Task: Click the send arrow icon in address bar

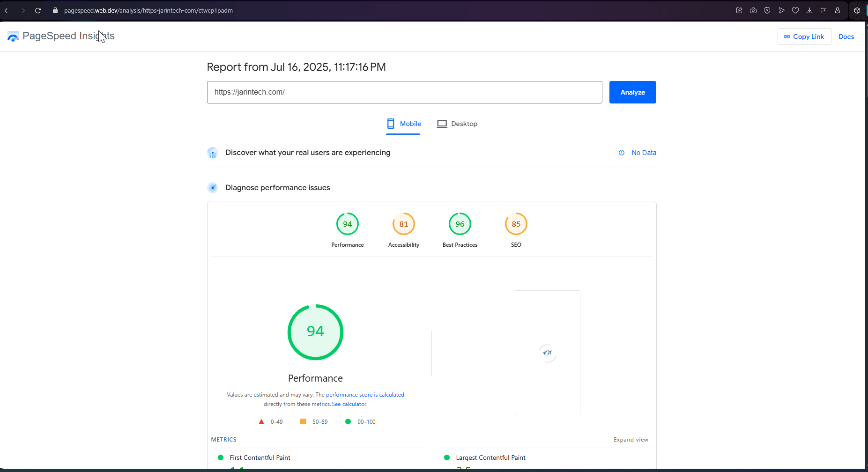Action: [781, 10]
